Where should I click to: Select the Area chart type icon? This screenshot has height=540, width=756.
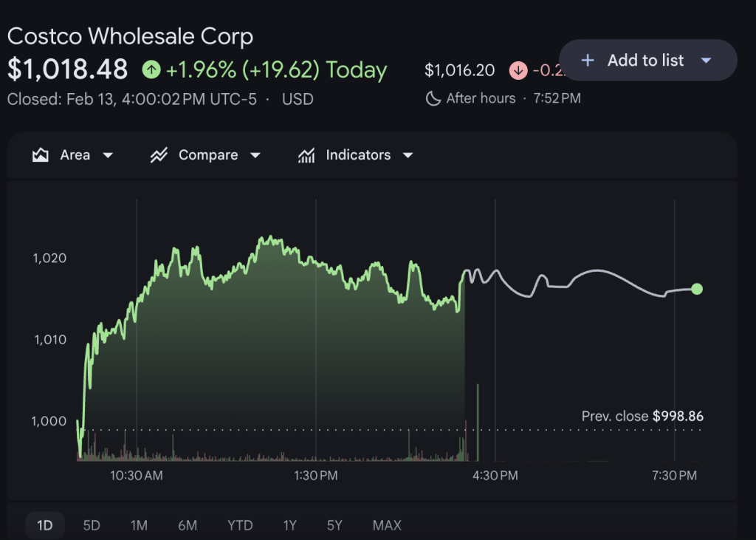pyautogui.click(x=40, y=155)
